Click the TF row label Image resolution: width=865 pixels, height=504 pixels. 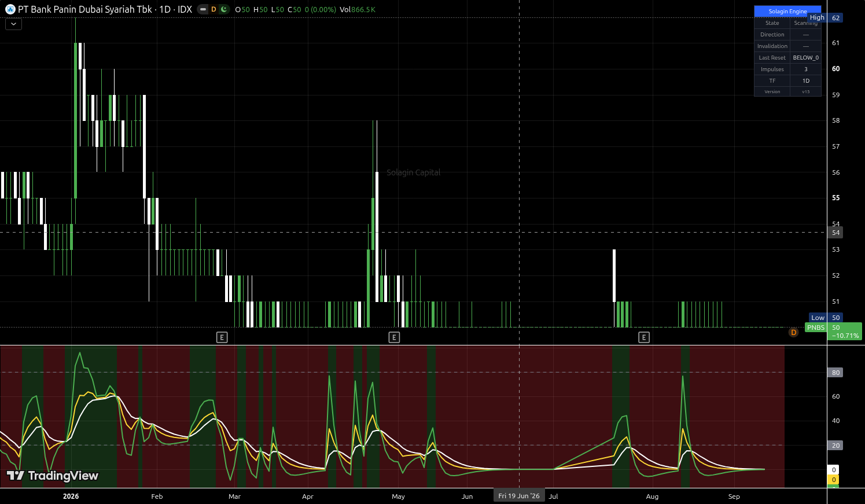pyautogui.click(x=772, y=81)
